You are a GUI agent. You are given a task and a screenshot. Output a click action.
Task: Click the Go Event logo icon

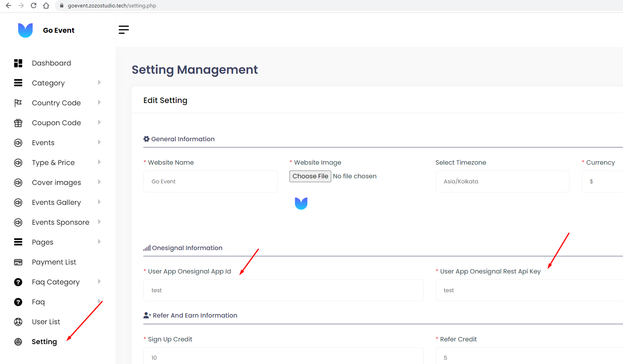pos(25,30)
